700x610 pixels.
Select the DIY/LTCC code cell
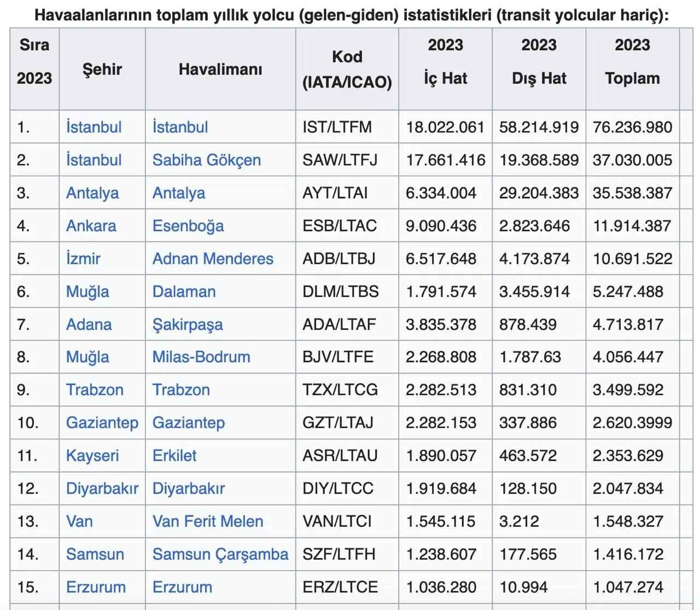pos(347,488)
